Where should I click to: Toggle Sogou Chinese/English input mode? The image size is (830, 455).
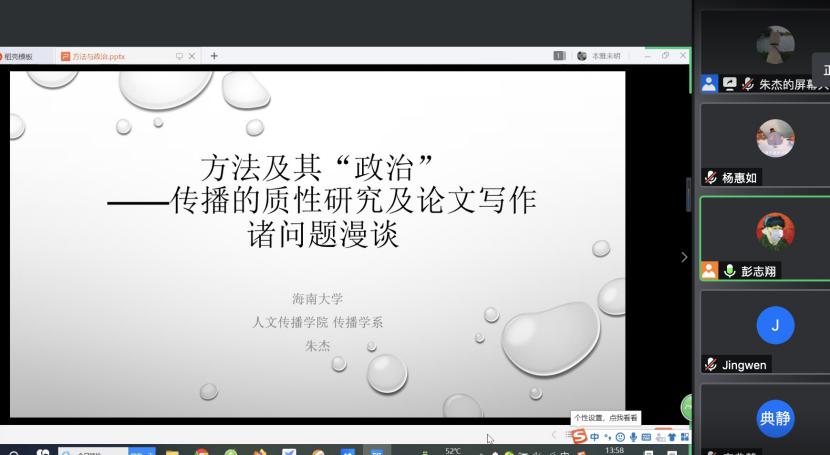(x=595, y=437)
